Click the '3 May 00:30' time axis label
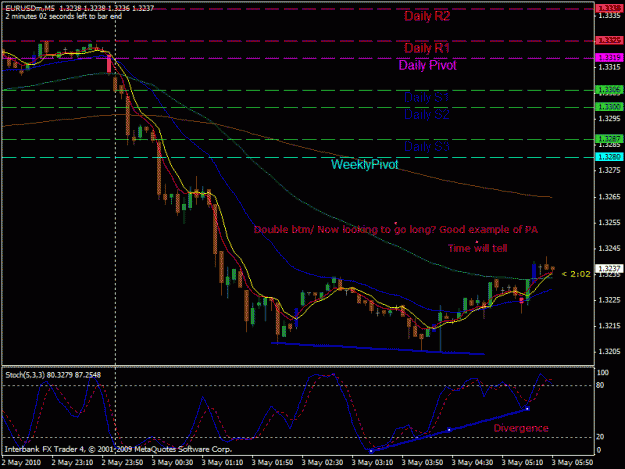Screen dimensions: 625x469 point(172,463)
